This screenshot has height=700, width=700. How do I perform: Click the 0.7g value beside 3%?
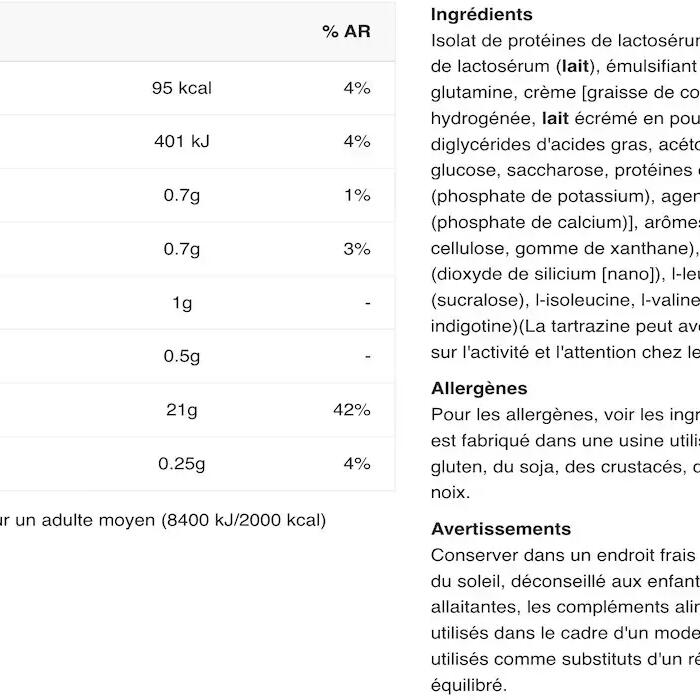[181, 249]
